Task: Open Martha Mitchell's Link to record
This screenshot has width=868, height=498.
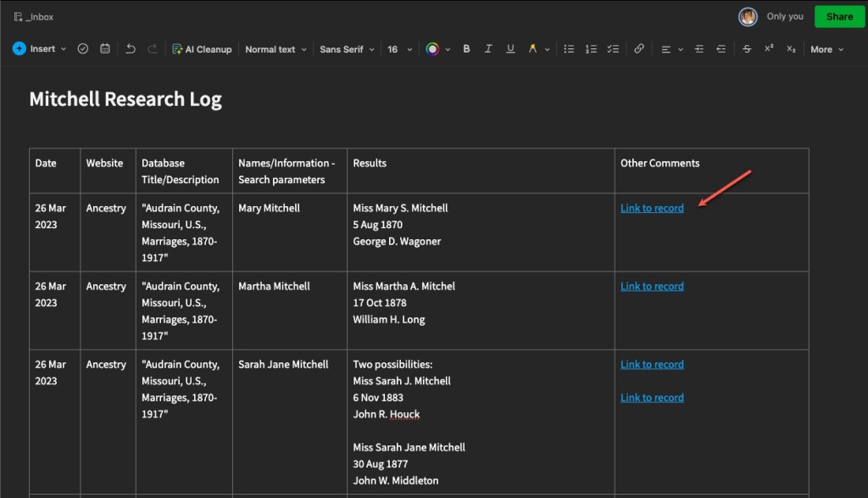Action: point(652,287)
